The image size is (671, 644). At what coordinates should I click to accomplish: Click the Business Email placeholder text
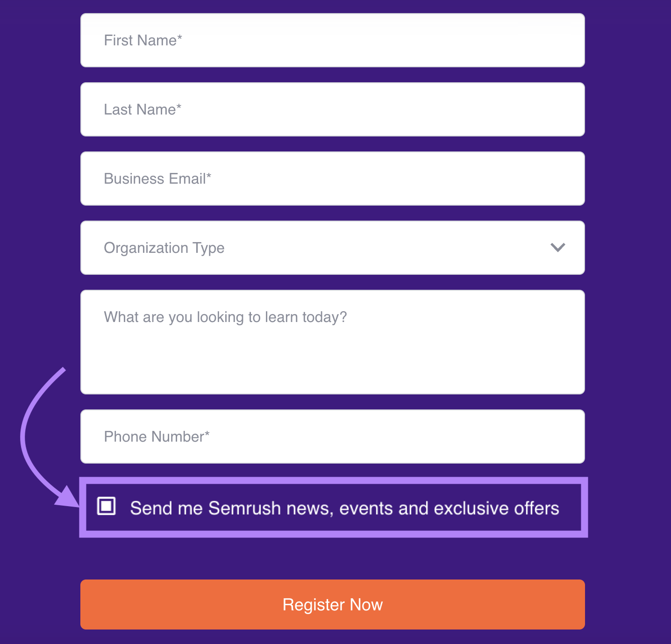(157, 179)
